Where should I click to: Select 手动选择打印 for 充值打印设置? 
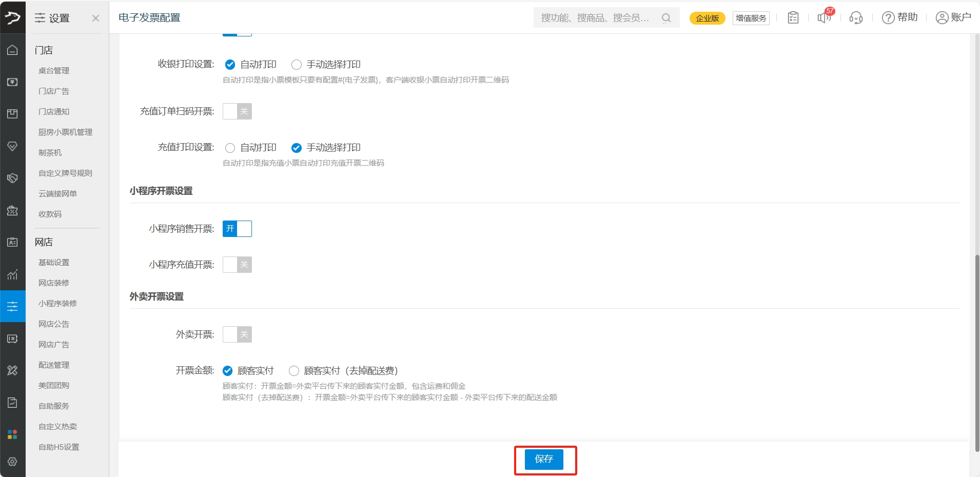296,148
